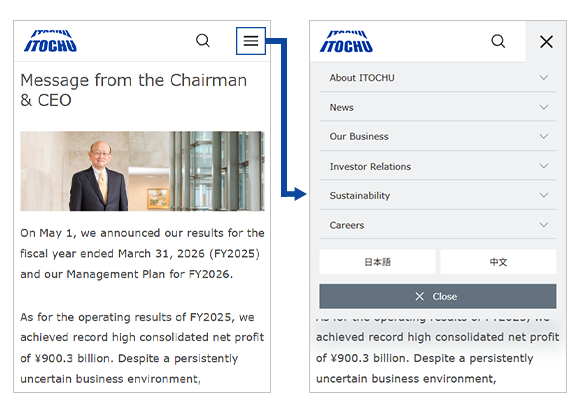Expand the About ITOCHU chevron

(x=543, y=78)
